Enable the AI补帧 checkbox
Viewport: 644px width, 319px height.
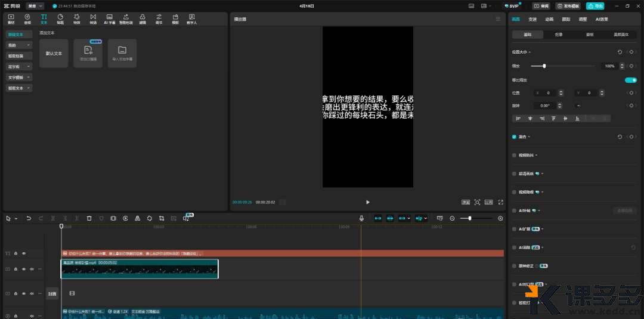[x=514, y=210]
